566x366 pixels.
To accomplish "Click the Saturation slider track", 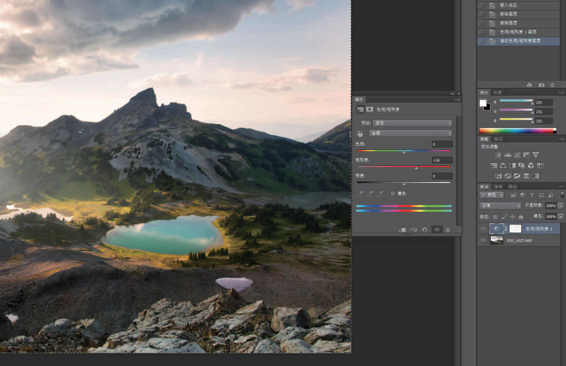I will click(x=404, y=167).
